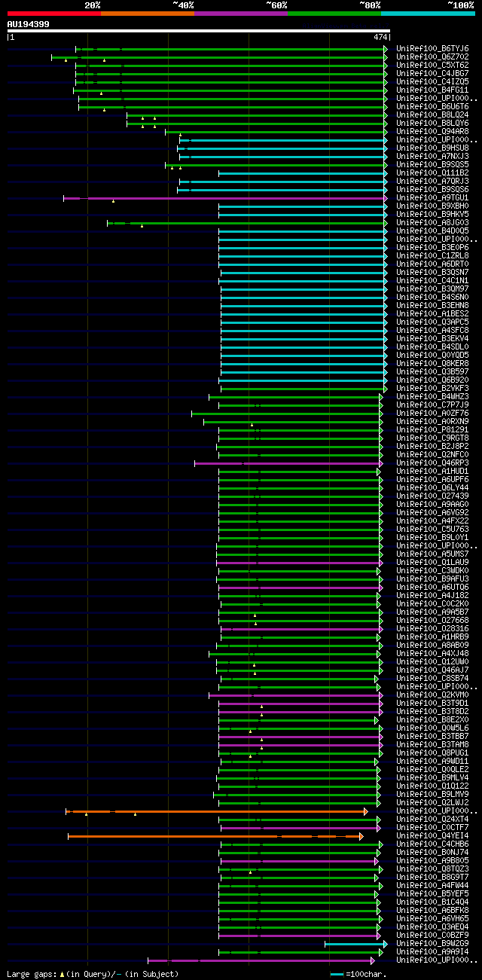
Task: Open hit UniRef100_B6U6T6
Action: (432, 106)
